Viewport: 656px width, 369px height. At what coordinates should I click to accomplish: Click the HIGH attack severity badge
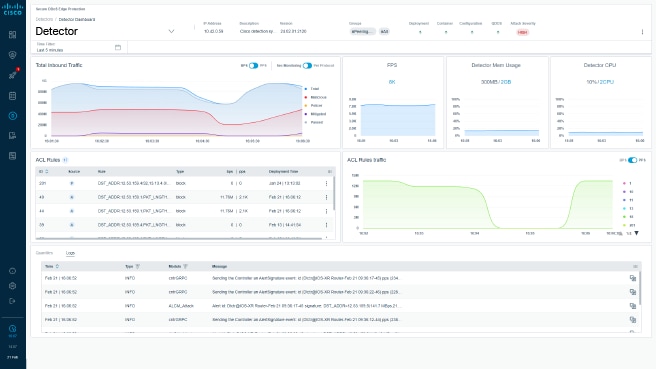[522, 32]
